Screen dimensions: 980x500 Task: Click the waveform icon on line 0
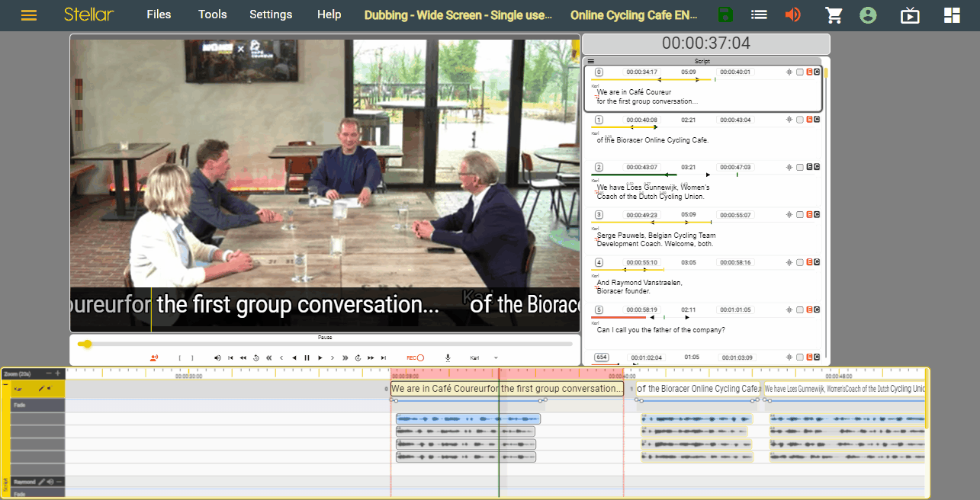[x=789, y=72]
